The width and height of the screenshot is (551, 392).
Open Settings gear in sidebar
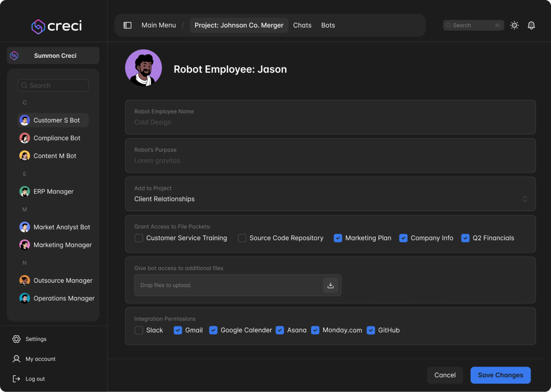tap(17, 339)
